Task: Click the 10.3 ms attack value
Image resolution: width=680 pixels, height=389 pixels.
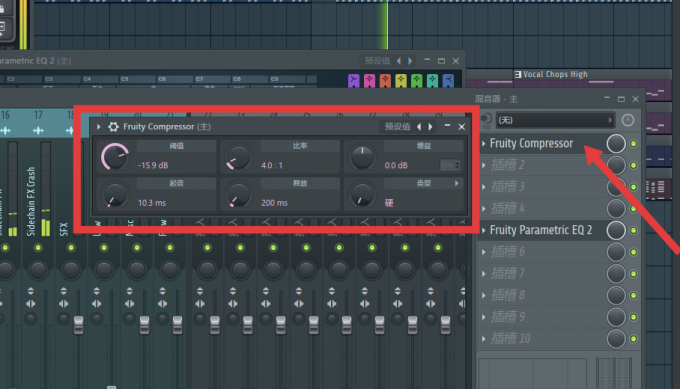Action: pos(152,203)
